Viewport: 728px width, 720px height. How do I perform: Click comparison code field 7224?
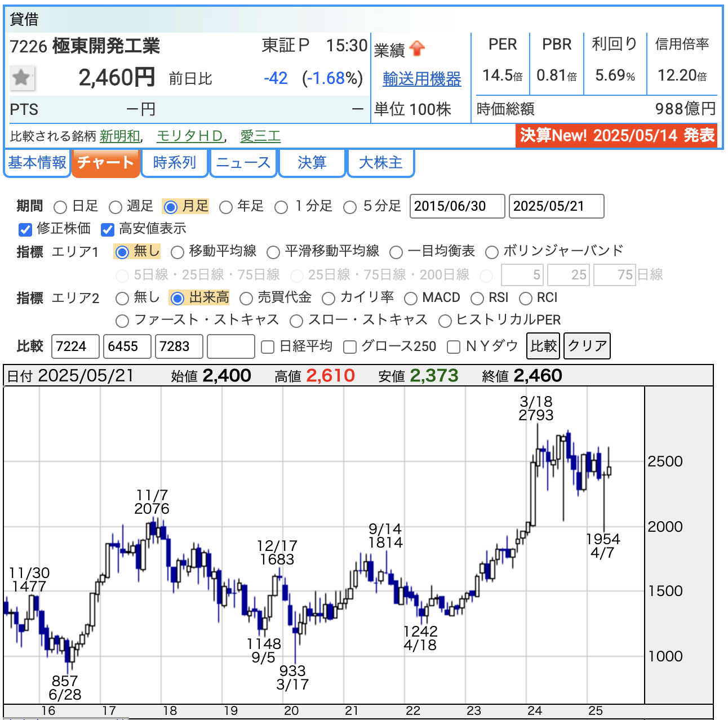coord(76,346)
